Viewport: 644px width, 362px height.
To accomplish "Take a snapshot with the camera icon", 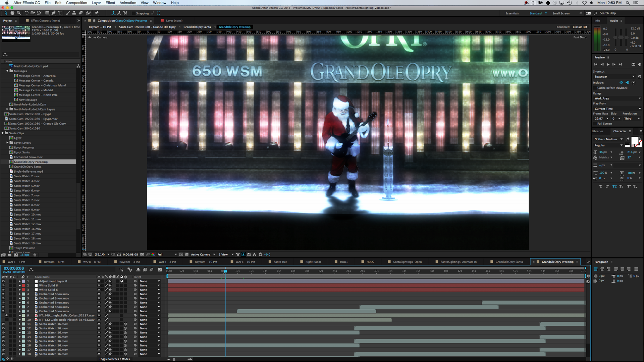I will pyautogui.click(x=142, y=255).
